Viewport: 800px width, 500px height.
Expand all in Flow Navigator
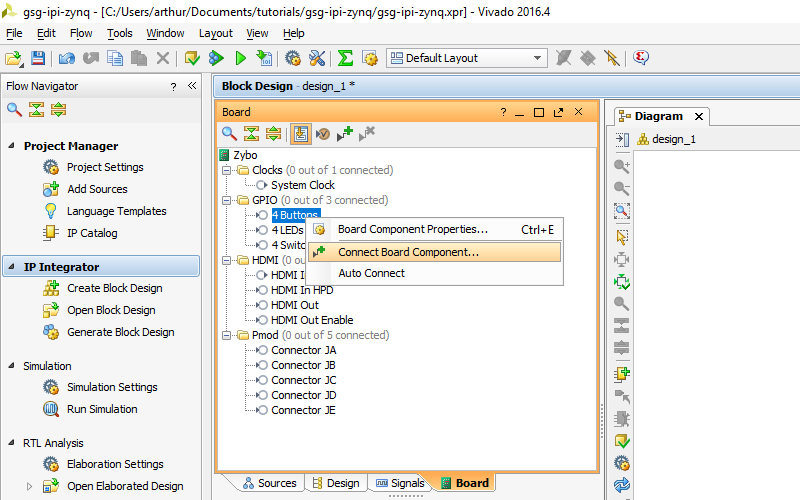59,109
